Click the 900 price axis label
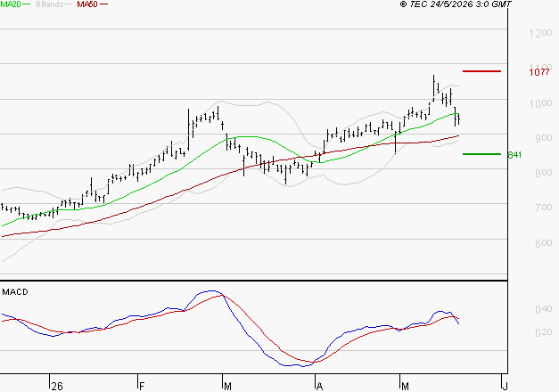Screen dimensions: 559x392 coord(543,138)
